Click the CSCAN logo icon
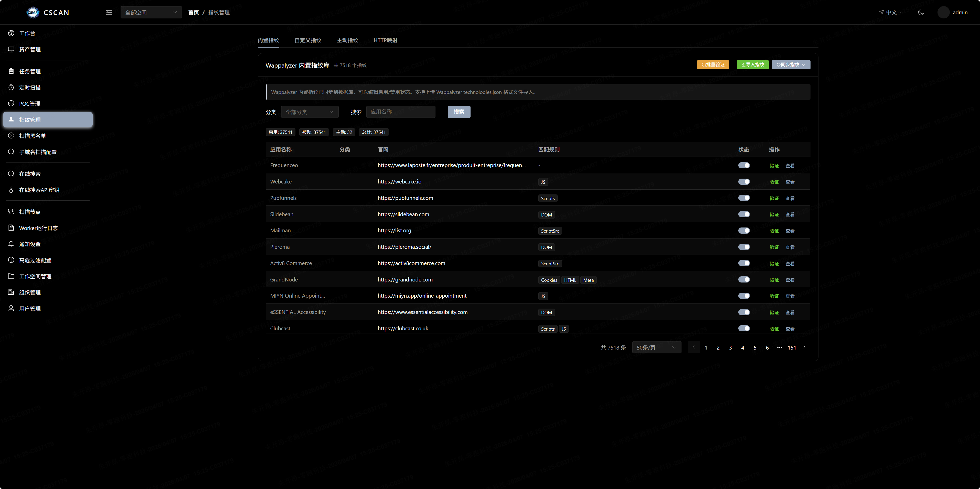Screen dimensions: 980x489 (33, 13)
